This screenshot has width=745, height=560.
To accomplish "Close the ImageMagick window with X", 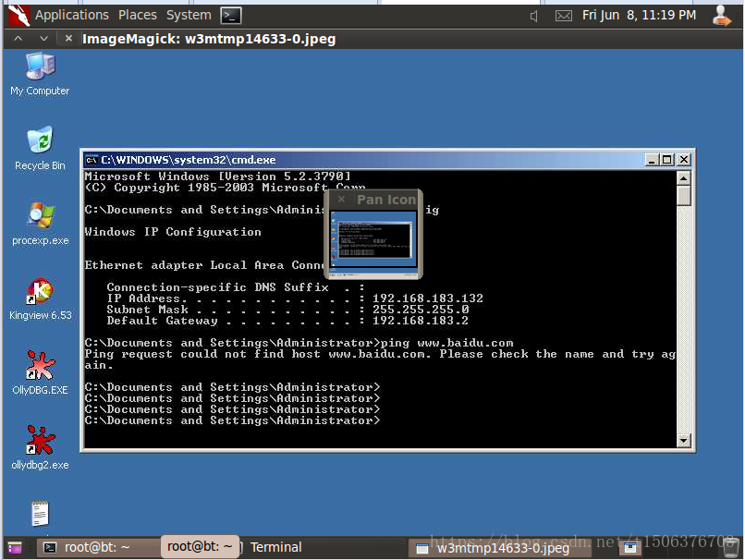I will click(x=68, y=38).
